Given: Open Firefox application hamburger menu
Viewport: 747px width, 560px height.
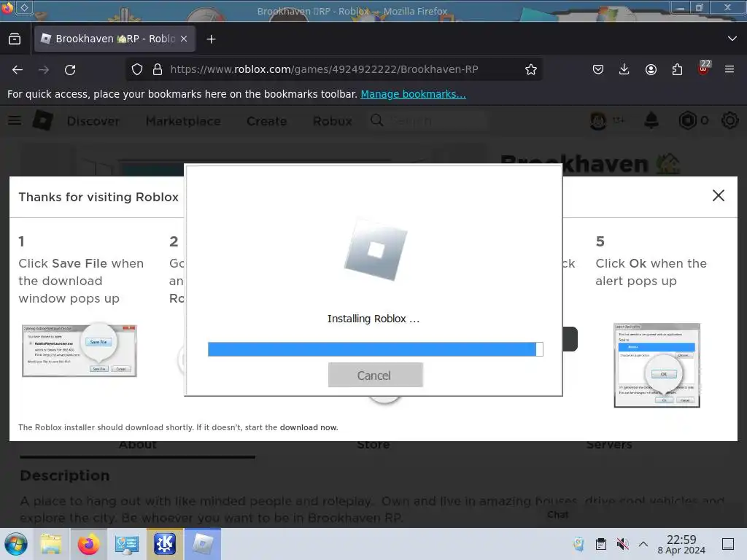Looking at the screenshot, I should pyautogui.click(x=729, y=69).
